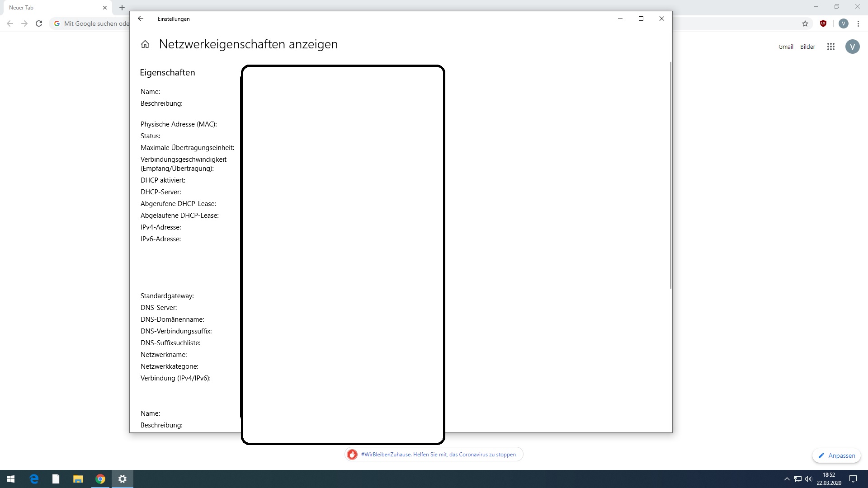Open File Explorer from taskbar

[x=78, y=479]
